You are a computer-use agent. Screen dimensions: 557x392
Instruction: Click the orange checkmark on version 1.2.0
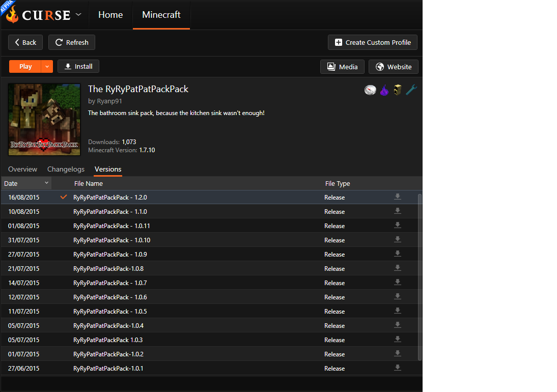[x=64, y=197]
